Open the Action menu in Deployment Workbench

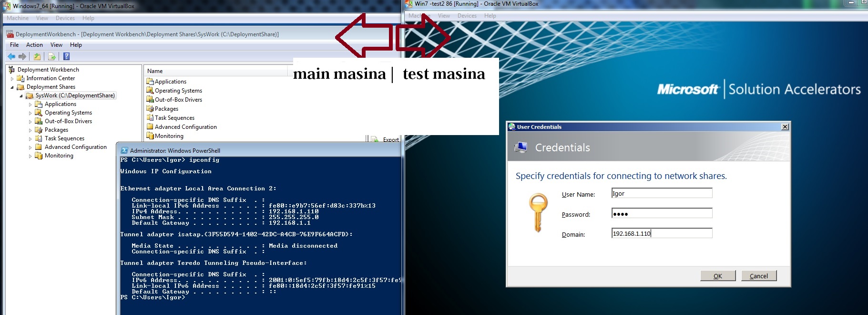34,45
